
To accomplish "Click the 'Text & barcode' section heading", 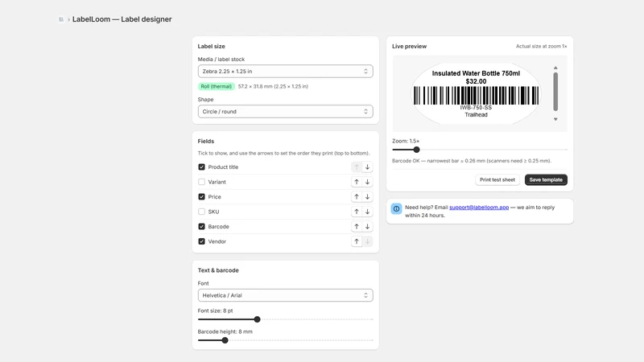I will tap(218, 270).
